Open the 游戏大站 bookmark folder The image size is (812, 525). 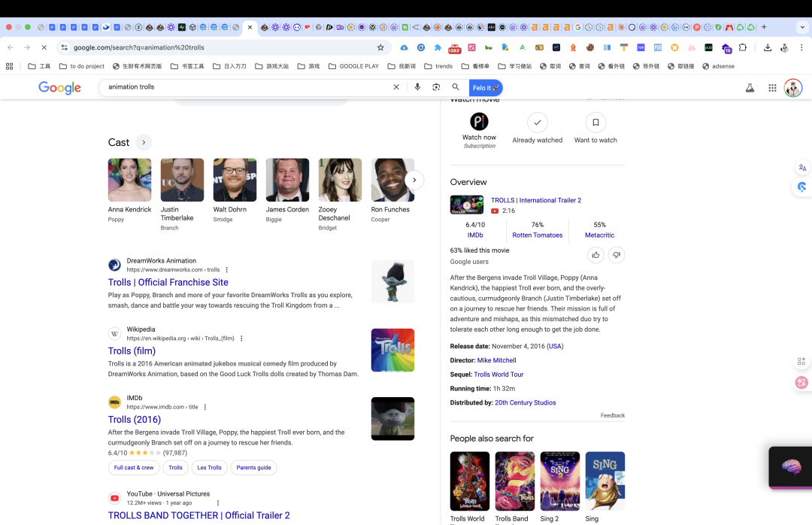coord(272,66)
